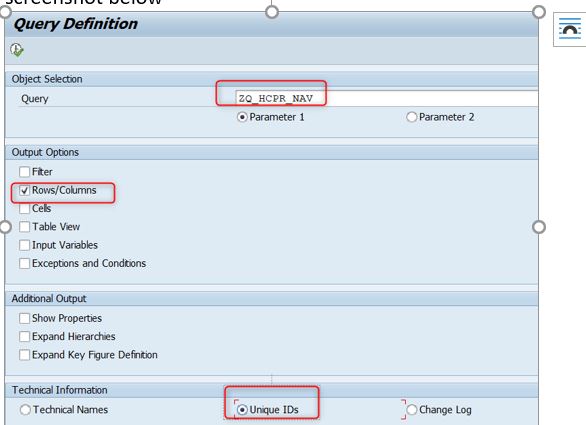586x425 pixels.
Task: Click the Query field label
Action: [x=35, y=99]
